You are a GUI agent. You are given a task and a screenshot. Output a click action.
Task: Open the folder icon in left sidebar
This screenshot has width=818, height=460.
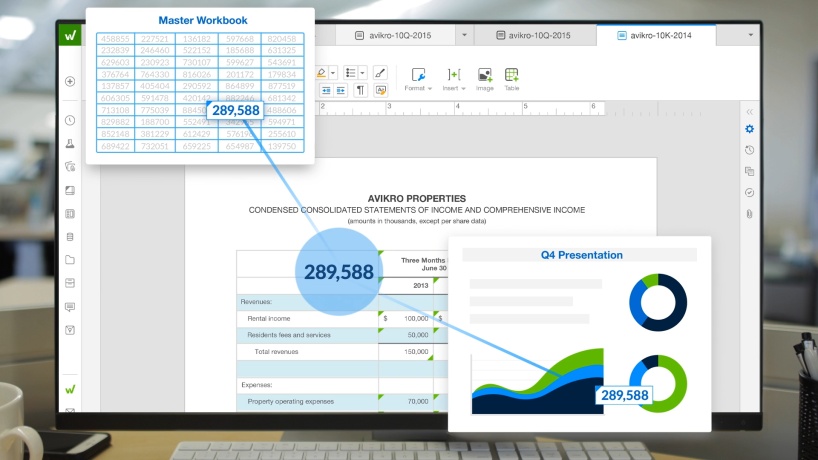click(x=70, y=260)
